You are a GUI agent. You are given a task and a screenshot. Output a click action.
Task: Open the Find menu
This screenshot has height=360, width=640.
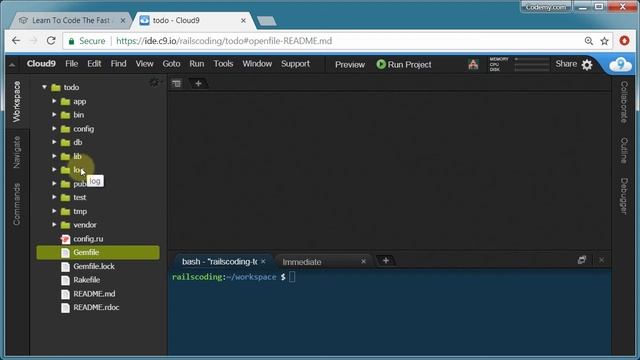point(118,64)
